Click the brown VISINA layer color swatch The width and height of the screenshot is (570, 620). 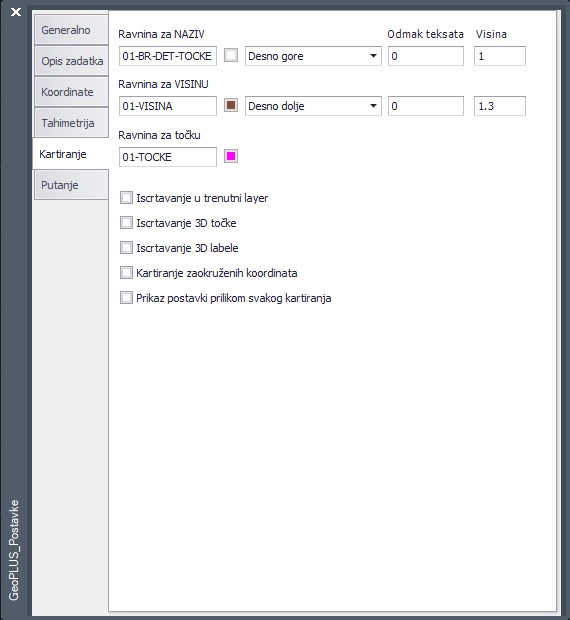(231, 105)
